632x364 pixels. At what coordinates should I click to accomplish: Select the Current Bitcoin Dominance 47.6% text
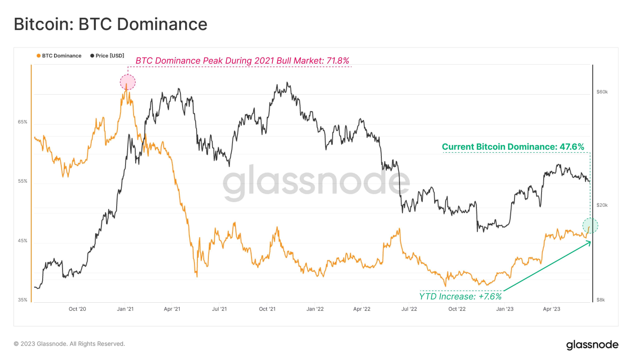click(513, 147)
